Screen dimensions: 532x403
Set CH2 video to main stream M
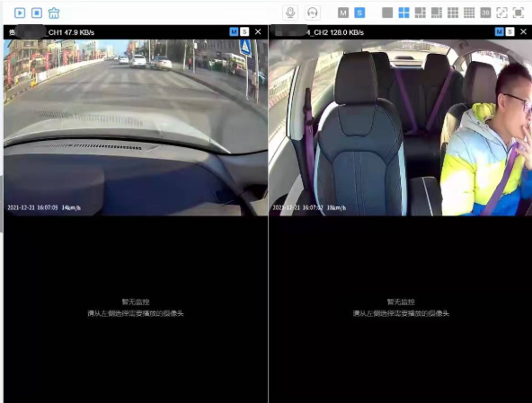point(499,31)
